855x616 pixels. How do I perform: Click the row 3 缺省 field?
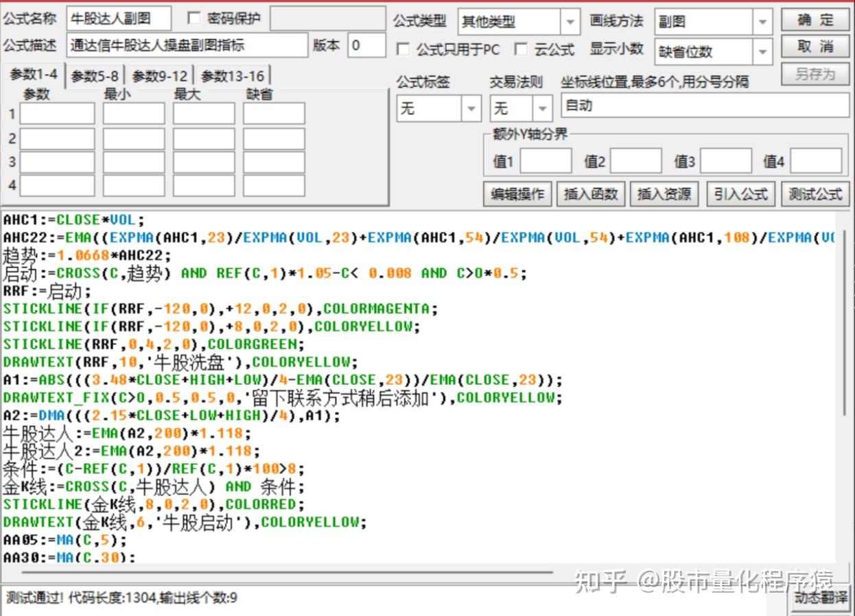(x=274, y=163)
